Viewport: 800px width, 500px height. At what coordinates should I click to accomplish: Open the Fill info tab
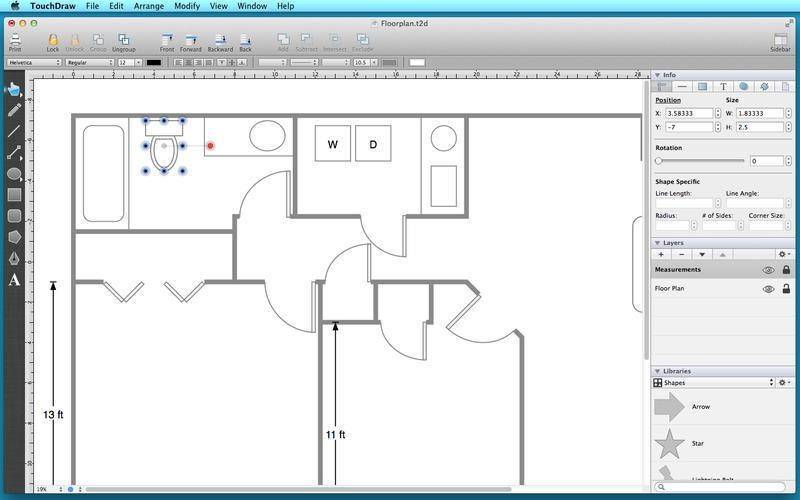point(703,87)
